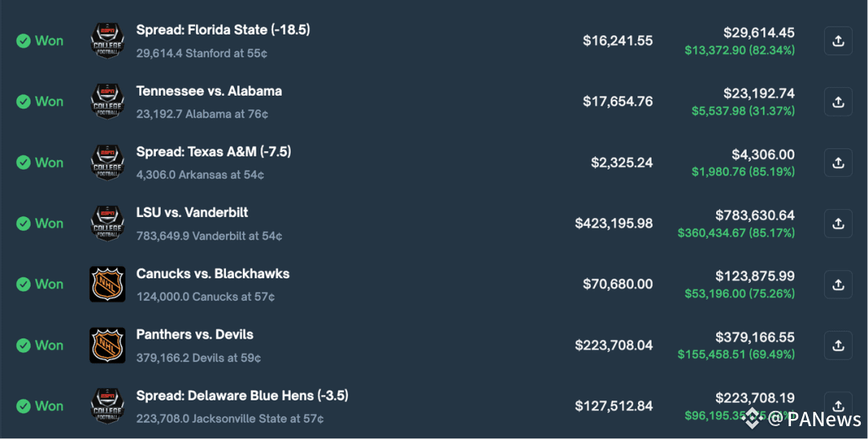Share the Tennessee vs. Alabama result
868x439 pixels.
(838, 102)
